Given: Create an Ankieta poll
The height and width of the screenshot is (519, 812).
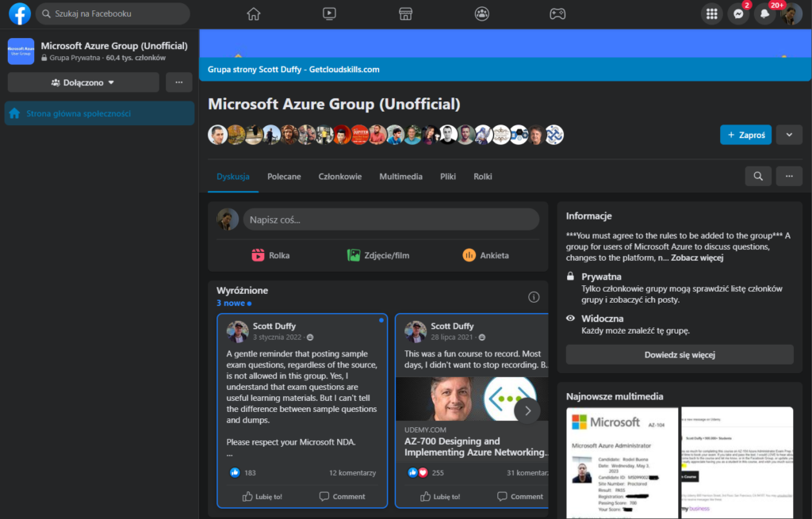Looking at the screenshot, I should point(486,255).
